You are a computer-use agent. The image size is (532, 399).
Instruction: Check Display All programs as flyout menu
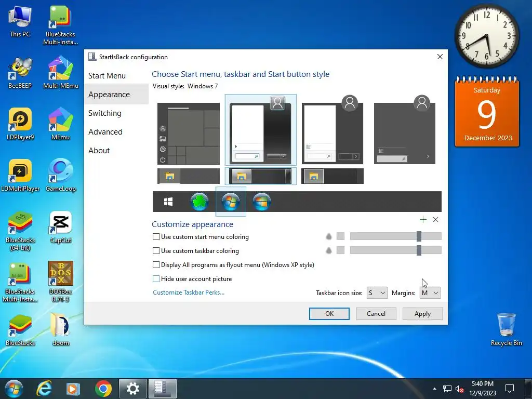(156, 264)
